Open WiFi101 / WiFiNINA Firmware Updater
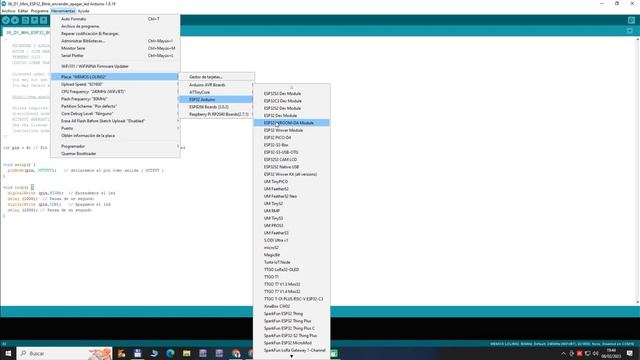Viewport: 640px width, 360px height. point(115,66)
